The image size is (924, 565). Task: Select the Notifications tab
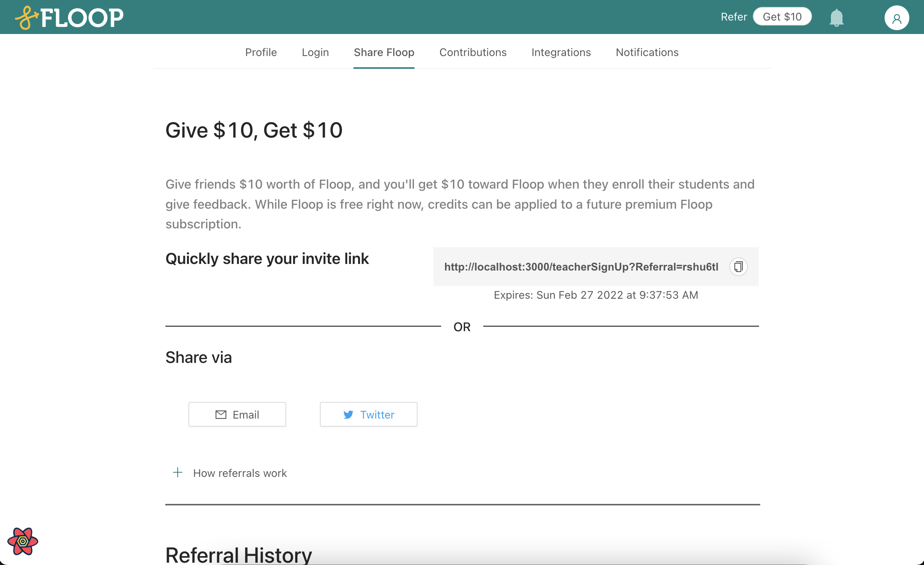click(647, 52)
